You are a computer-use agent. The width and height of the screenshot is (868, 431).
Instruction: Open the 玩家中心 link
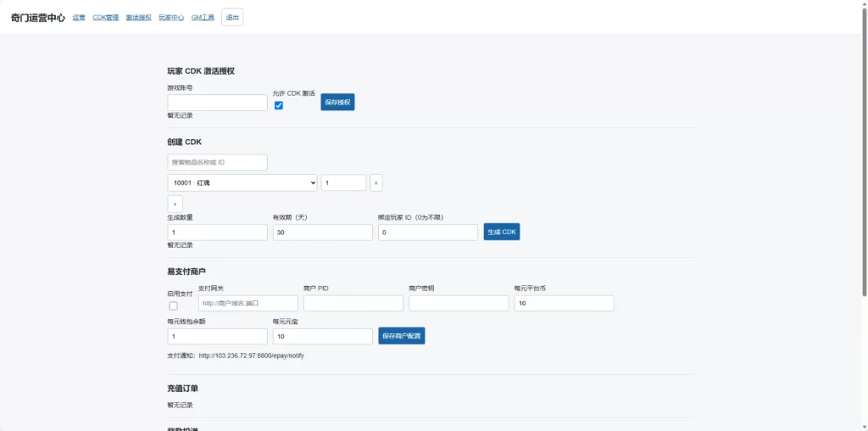coord(171,17)
